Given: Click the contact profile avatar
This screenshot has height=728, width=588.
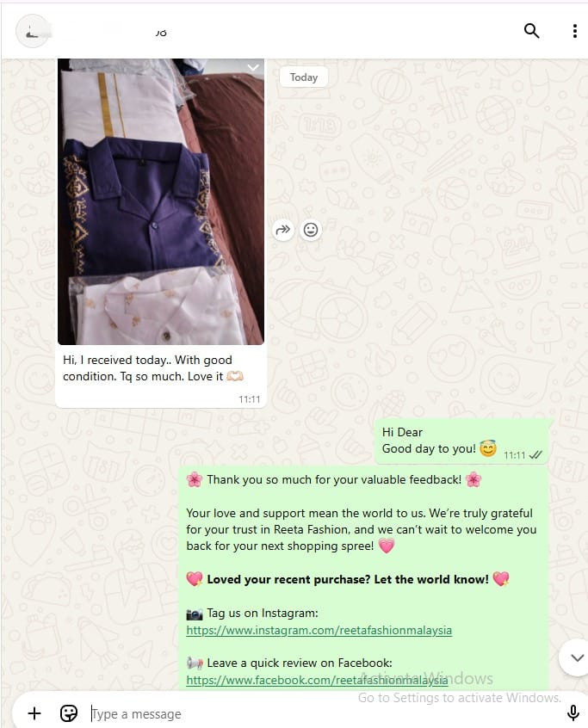Looking at the screenshot, I should (x=32, y=31).
